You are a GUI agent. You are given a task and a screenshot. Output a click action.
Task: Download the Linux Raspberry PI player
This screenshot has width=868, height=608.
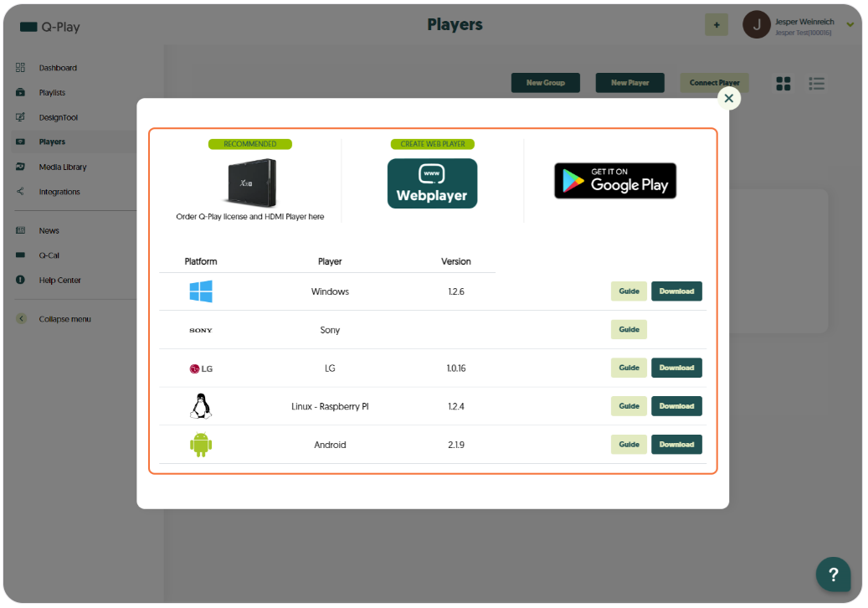tap(676, 406)
